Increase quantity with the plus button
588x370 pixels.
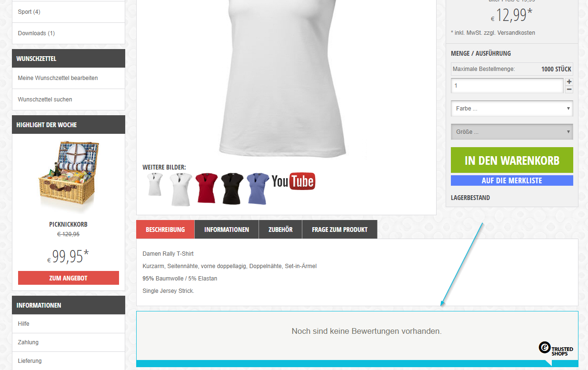pos(569,82)
